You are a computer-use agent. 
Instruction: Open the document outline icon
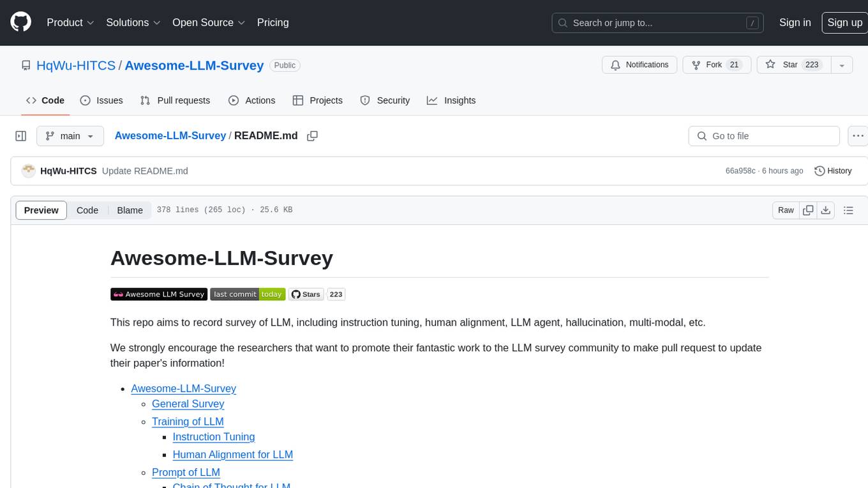coord(848,210)
